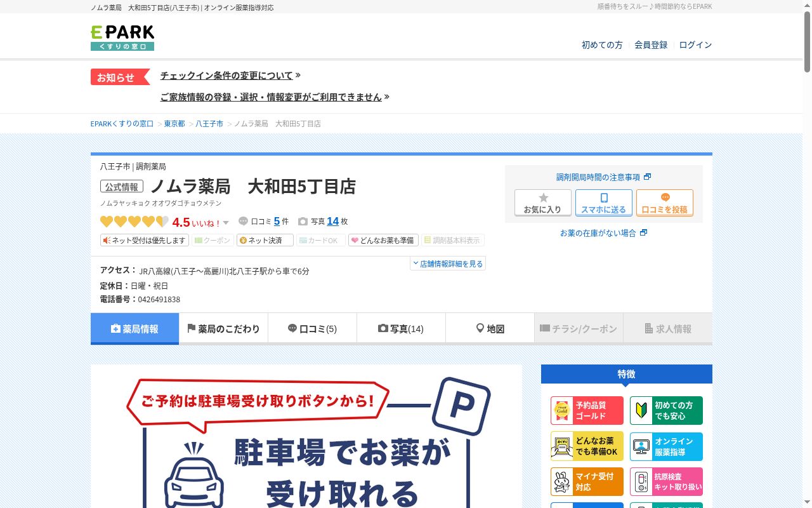
Task: Select the 抗原検査キット取り扱い feature badge
Action: click(666, 482)
